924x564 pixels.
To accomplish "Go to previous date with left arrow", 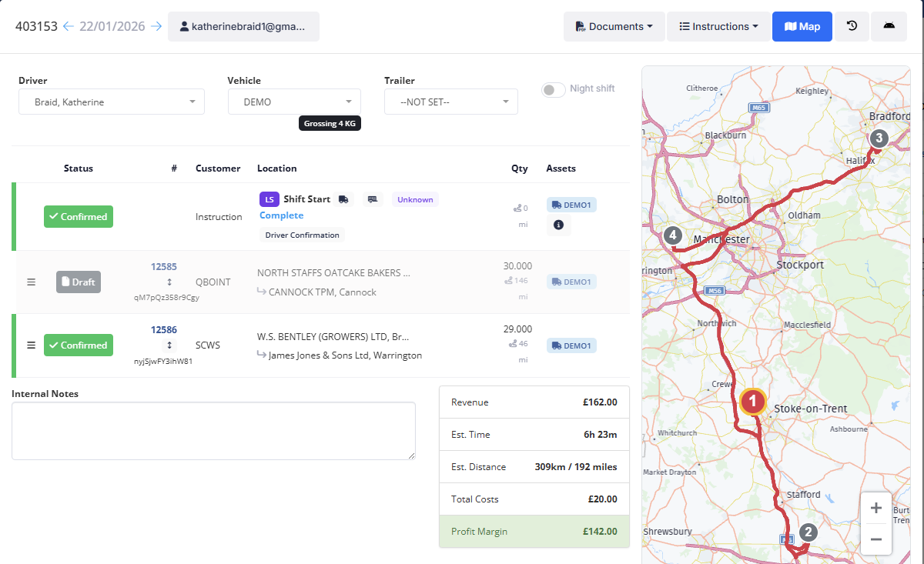I will (69, 26).
